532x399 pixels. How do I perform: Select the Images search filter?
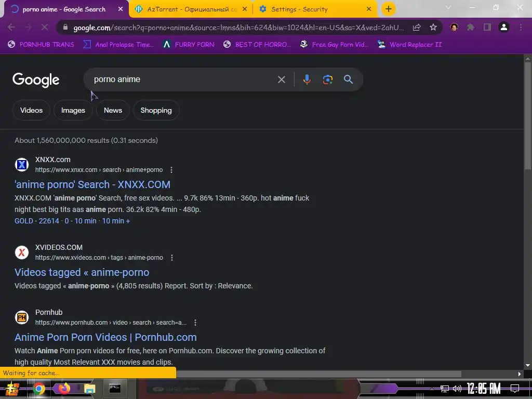[x=73, y=110]
